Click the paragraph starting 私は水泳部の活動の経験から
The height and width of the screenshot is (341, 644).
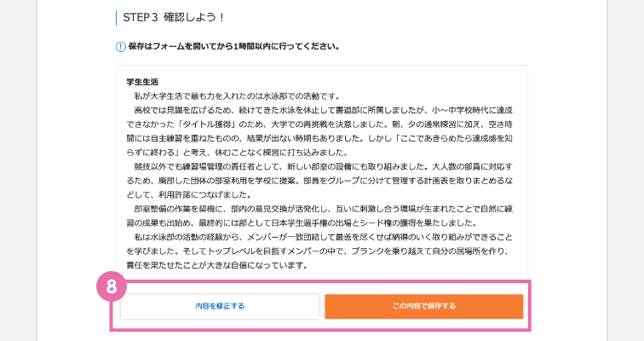coord(319,251)
